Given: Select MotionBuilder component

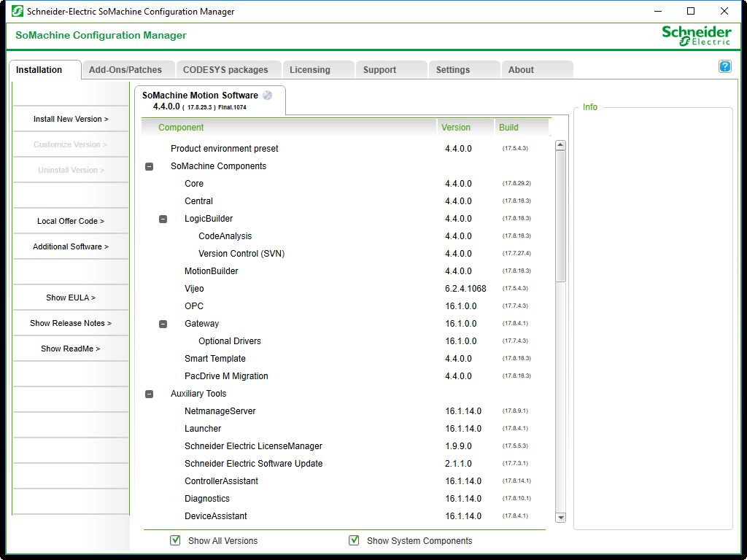Looking at the screenshot, I should click(347, 271).
